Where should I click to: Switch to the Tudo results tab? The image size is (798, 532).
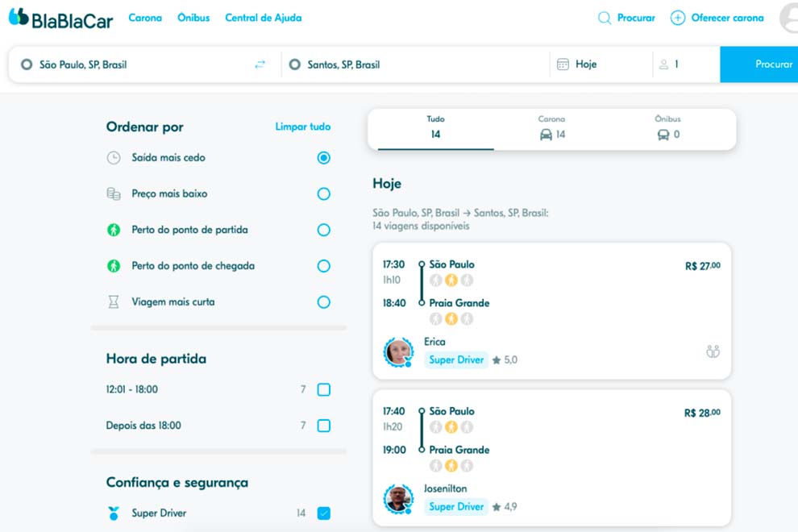tap(435, 128)
